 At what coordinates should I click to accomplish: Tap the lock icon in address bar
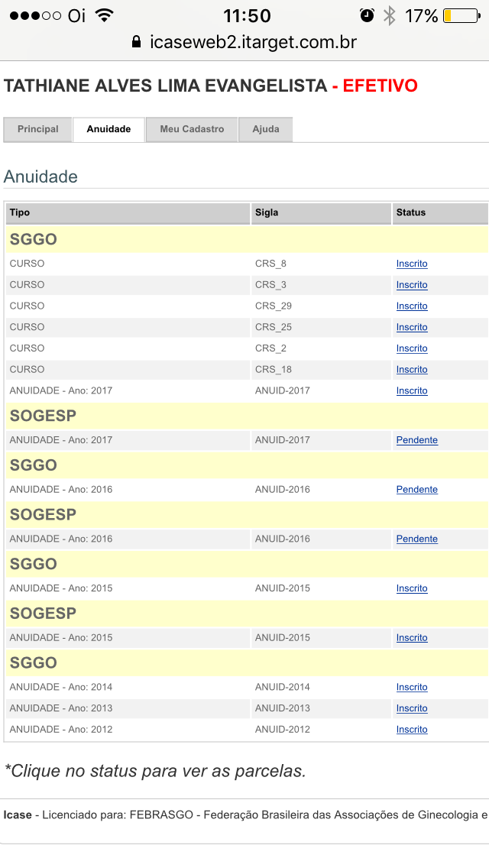pos(137,42)
